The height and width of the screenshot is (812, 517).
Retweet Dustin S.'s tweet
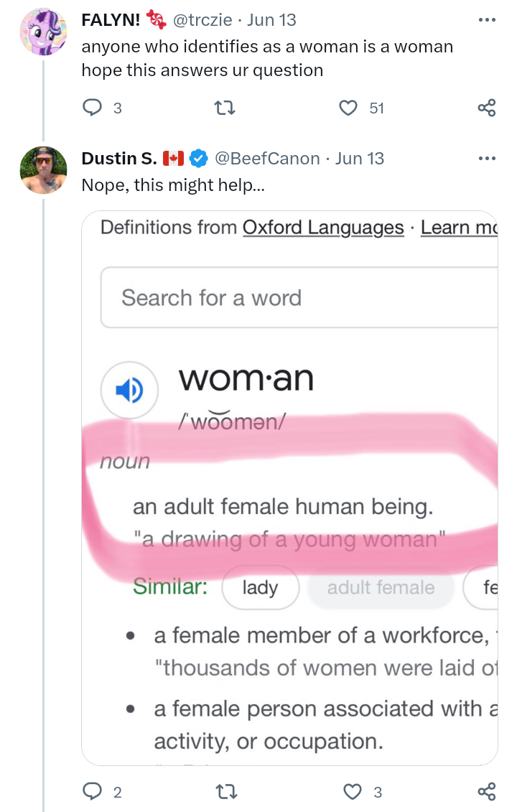[x=225, y=792]
